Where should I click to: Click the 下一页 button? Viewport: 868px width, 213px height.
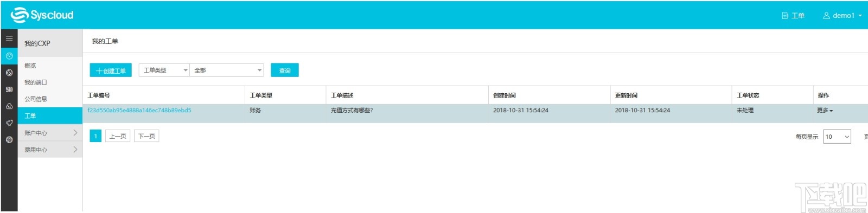click(x=146, y=136)
